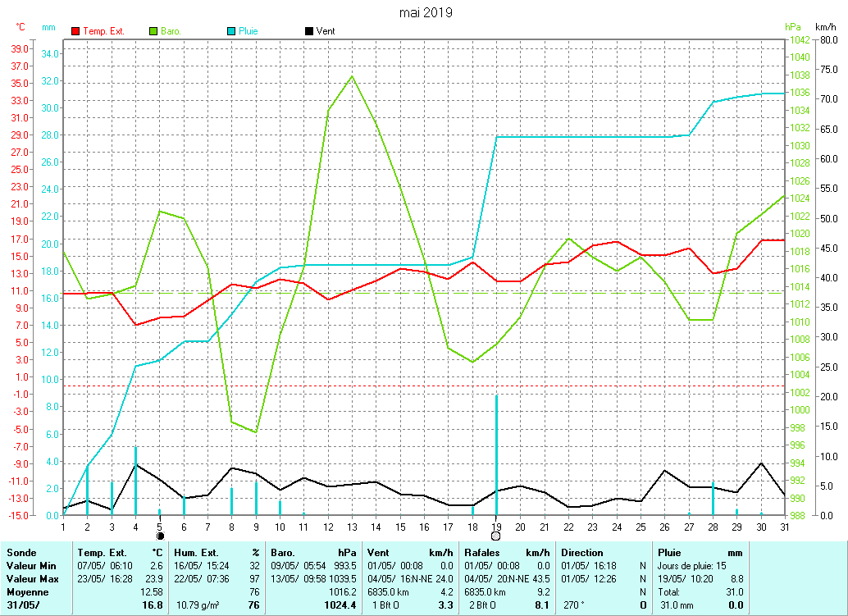Image resolution: width=848 pixels, height=616 pixels.
Task: Select the Valeur Max row label
Action: 33,578
